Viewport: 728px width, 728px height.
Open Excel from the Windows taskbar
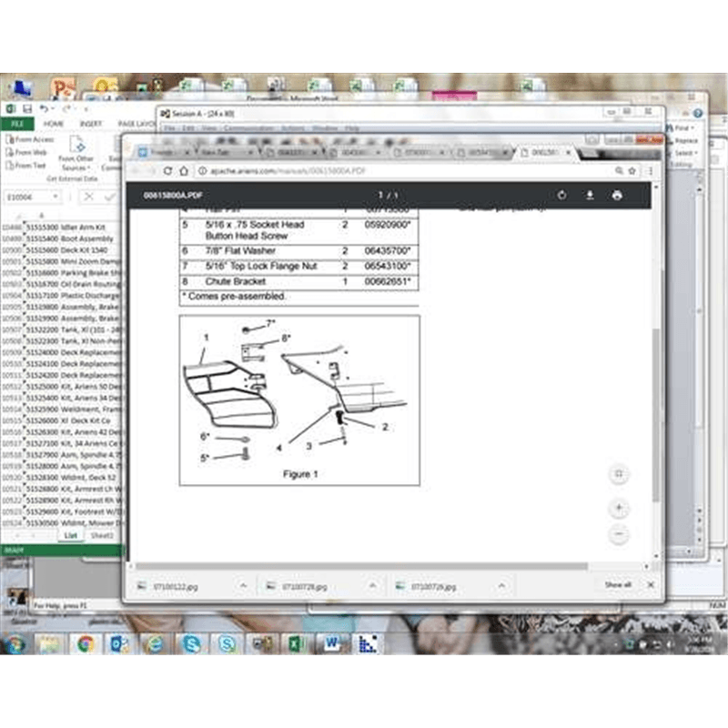point(296,644)
